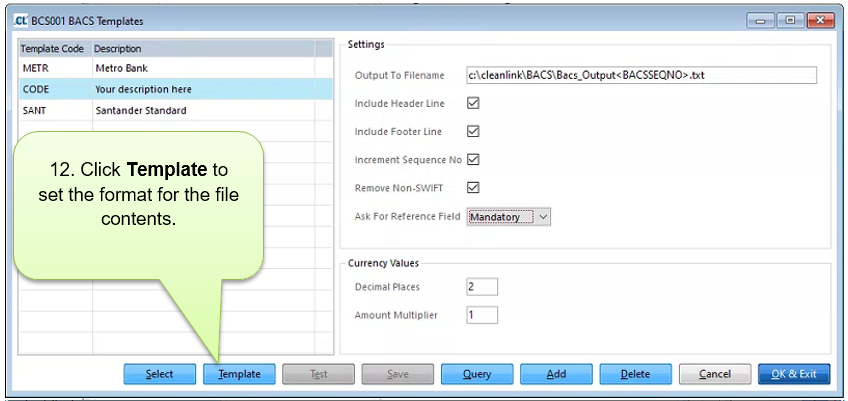
Task: Click the Output To Filename field
Action: point(641,75)
